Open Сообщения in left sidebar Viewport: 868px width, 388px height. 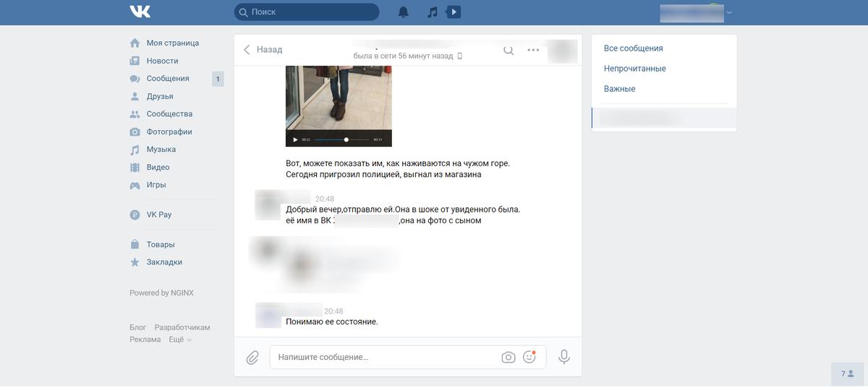[168, 79]
